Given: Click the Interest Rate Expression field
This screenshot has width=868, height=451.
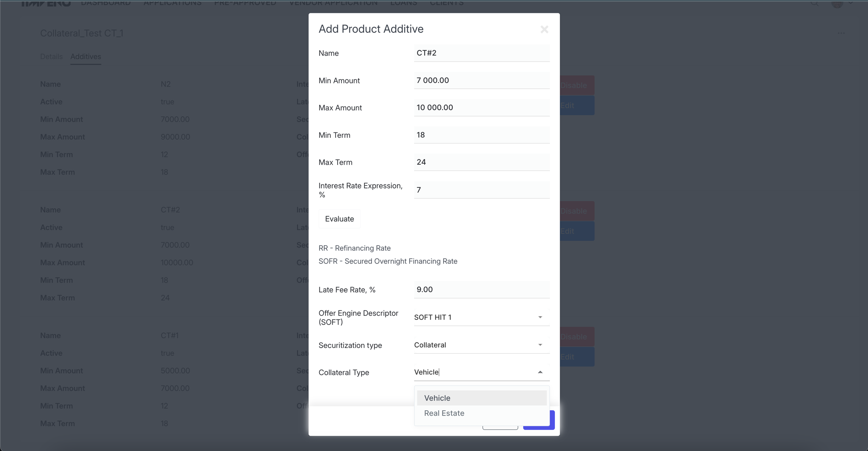Looking at the screenshot, I should pos(481,190).
